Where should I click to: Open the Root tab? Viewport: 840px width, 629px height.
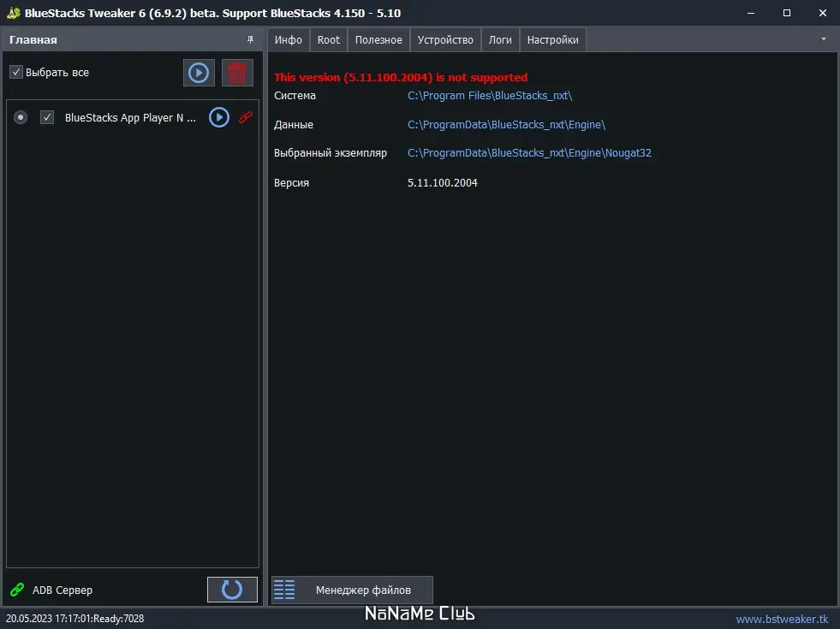[x=329, y=40]
